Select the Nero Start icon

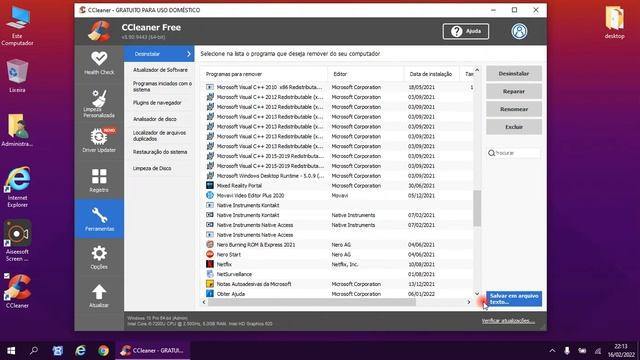pyautogui.click(x=210, y=254)
